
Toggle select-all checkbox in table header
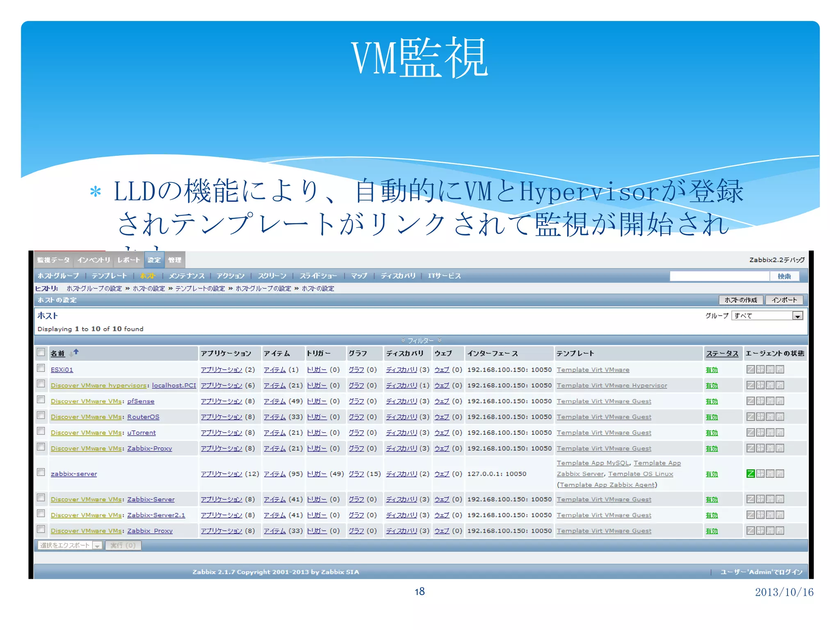click(41, 352)
